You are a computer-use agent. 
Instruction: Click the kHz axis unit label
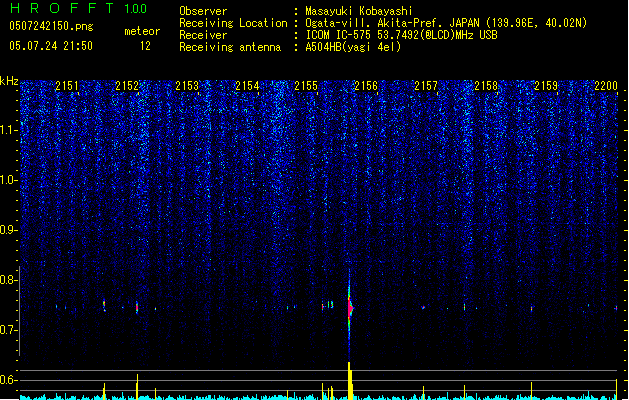coord(9,81)
